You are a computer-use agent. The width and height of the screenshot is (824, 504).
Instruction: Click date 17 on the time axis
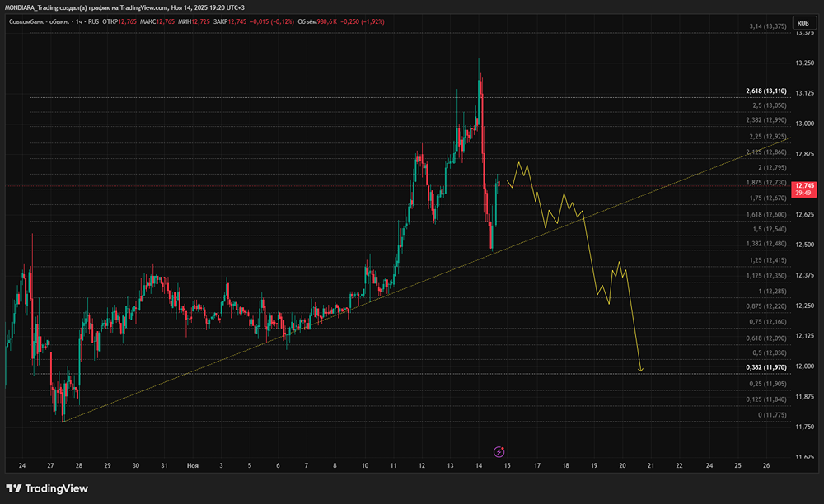(x=537, y=465)
